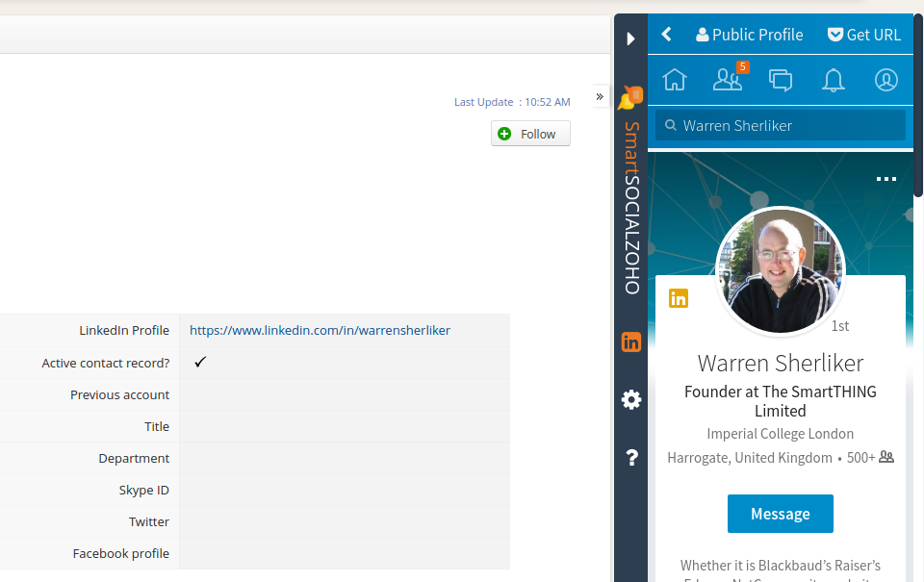Toggle the Active contact record checkmark
The height and width of the screenshot is (582, 924).
(200, 363)
